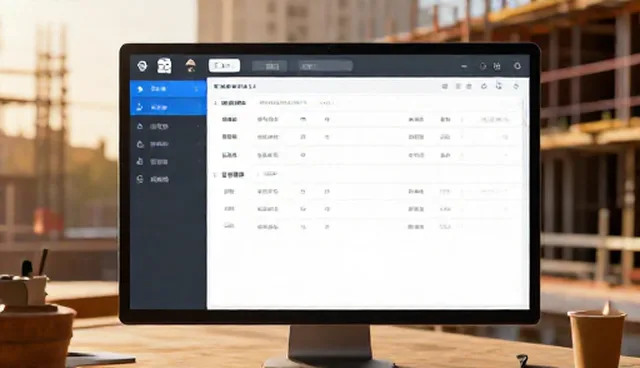Click the round icon at far right of top bar

pyautogui.click(x=517, y=66)
